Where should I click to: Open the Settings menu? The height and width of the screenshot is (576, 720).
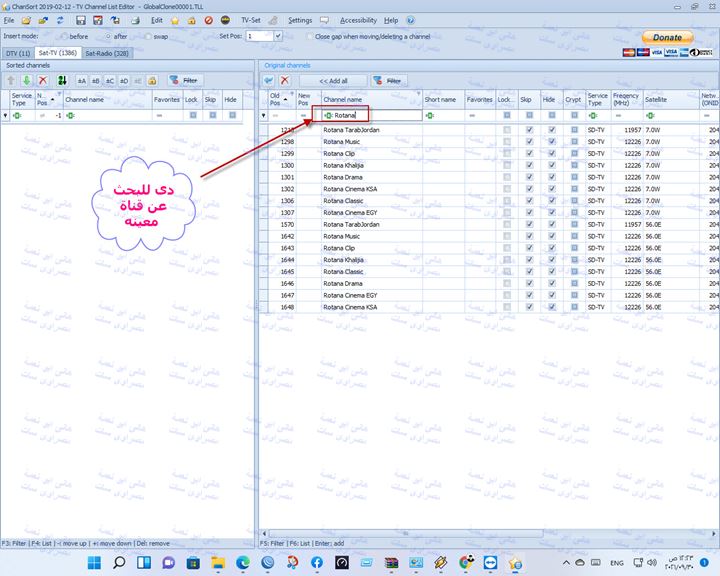click(x=300, y=20)
